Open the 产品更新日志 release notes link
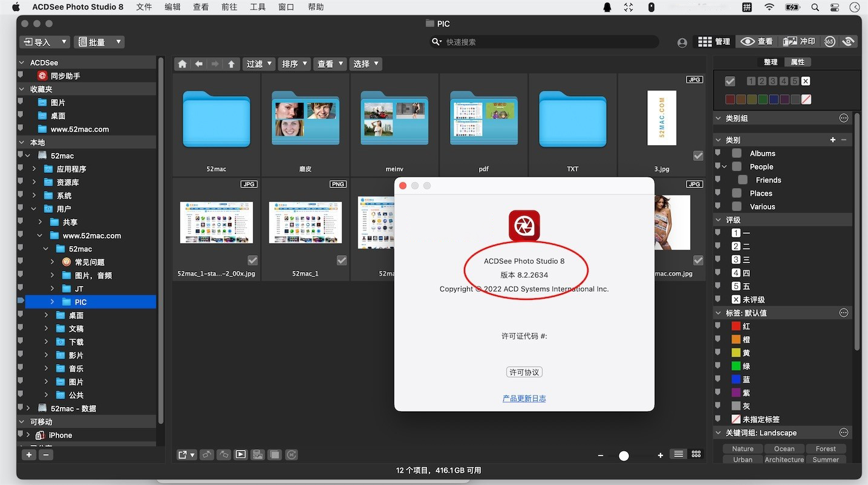 tap(524, 399)
